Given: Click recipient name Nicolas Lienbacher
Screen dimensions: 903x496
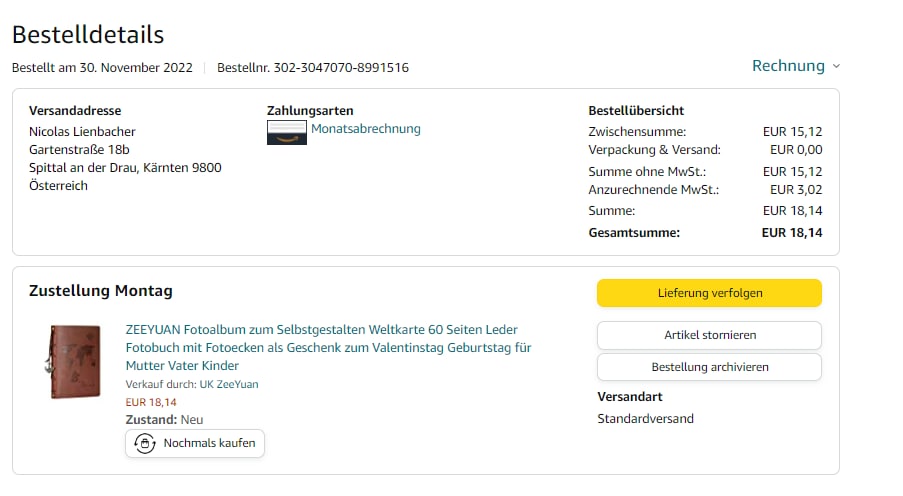Looking at the screenshot, I should pos(82,131).
